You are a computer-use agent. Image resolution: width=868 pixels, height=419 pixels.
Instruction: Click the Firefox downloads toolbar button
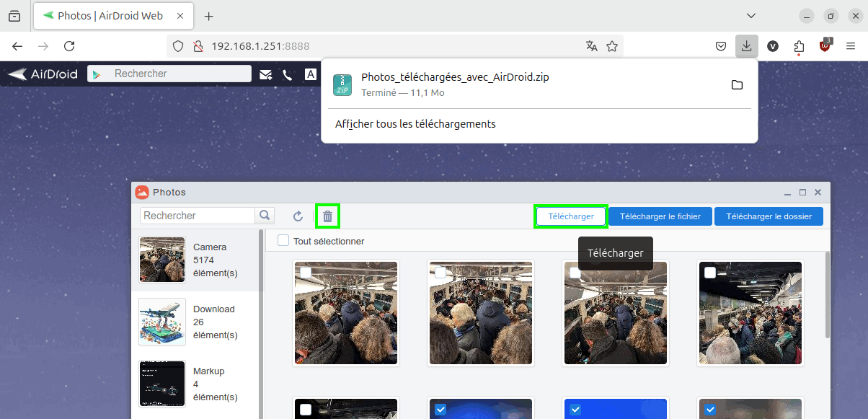[747, 46]
